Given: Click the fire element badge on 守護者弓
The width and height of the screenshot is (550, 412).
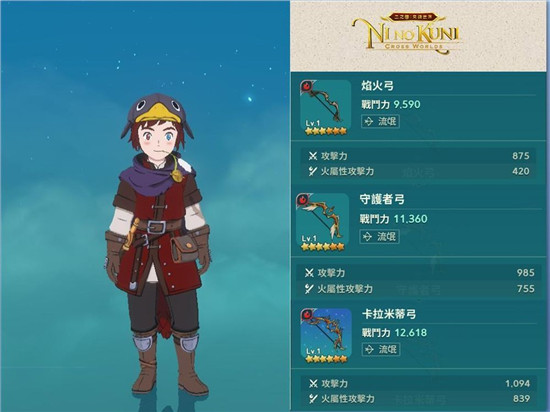Looking at the screenshot, I should 303,200.
